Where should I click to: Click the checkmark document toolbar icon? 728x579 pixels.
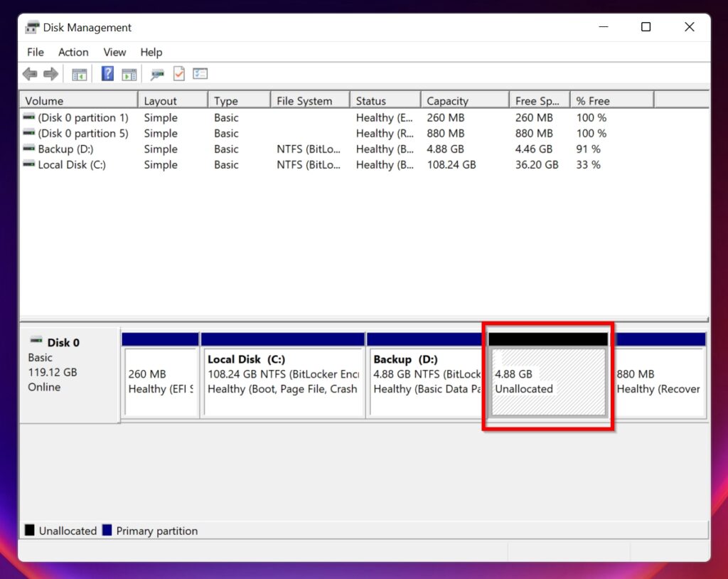(179, 73)
